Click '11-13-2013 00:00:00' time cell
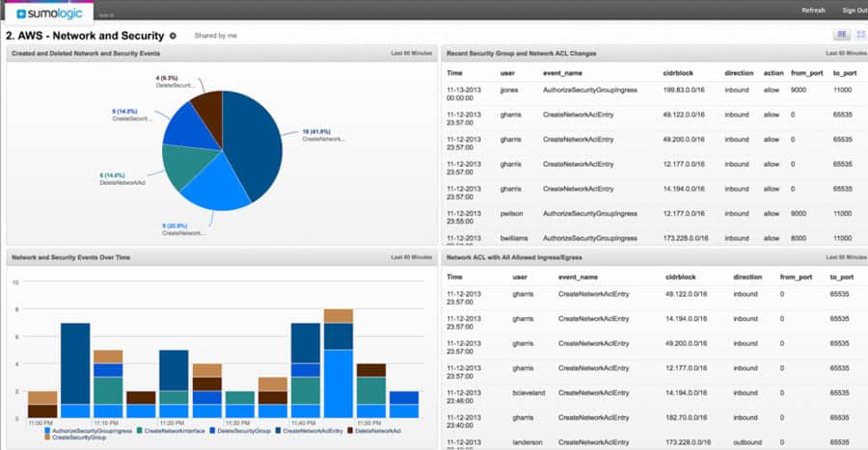 coord(464,94)
